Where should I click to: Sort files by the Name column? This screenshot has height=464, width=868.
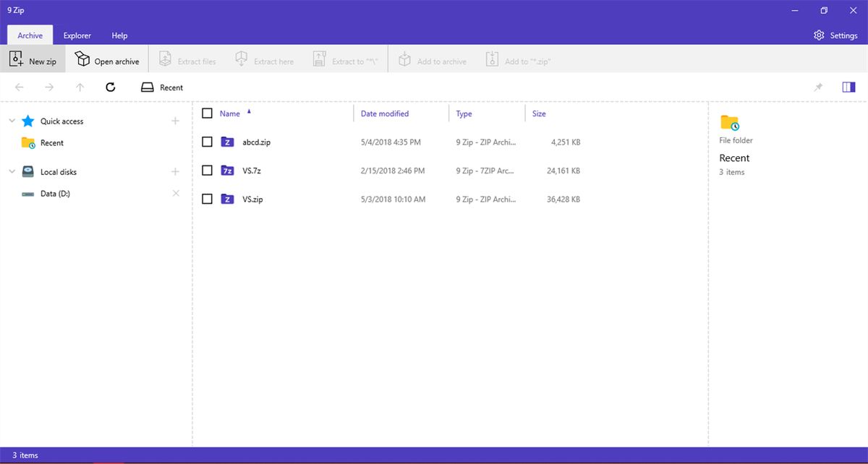coord(230,113)
